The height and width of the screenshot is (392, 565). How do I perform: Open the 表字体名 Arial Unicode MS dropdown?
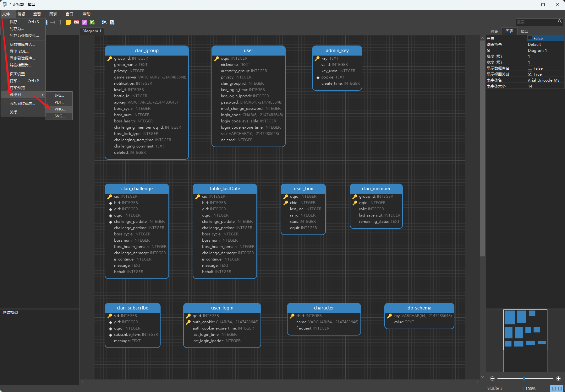click(546, 80)
